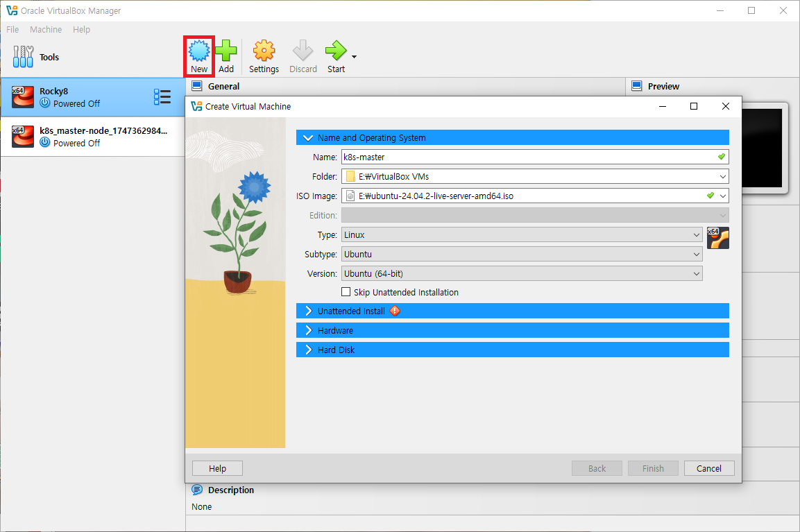The height and width of the screenshot is (532, 800).
Task: Click the Finish button
Action: coord(653,468)
